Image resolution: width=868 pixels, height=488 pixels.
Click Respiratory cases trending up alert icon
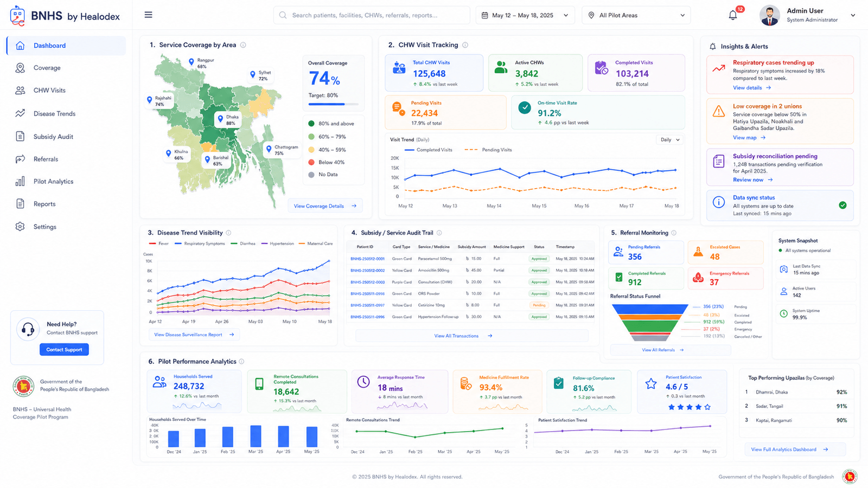(719, 68)
